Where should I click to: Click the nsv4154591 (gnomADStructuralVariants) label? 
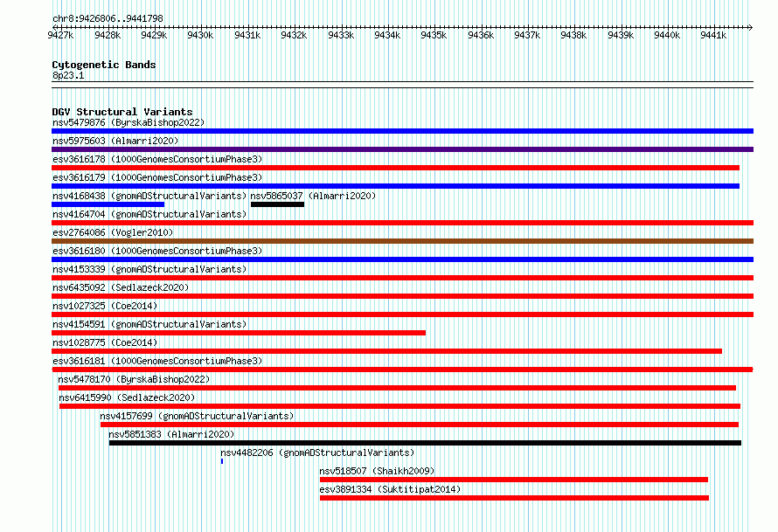pos(149,324)
